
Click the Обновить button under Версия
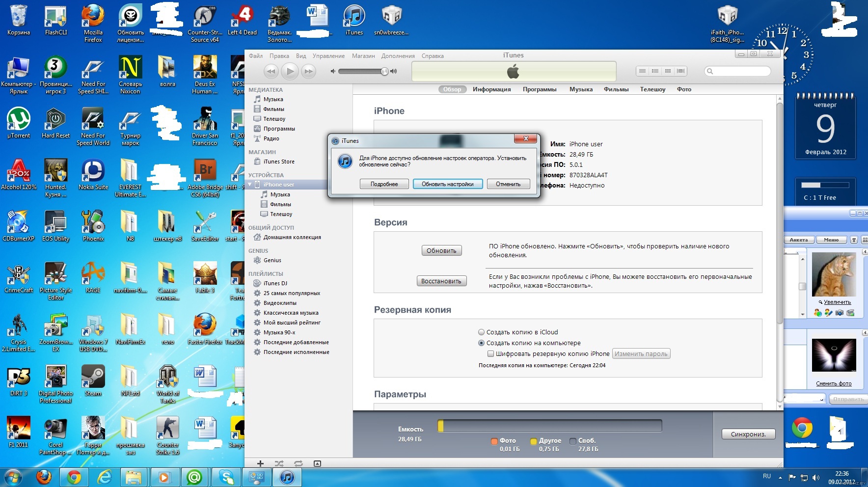(x=441, y=251)
